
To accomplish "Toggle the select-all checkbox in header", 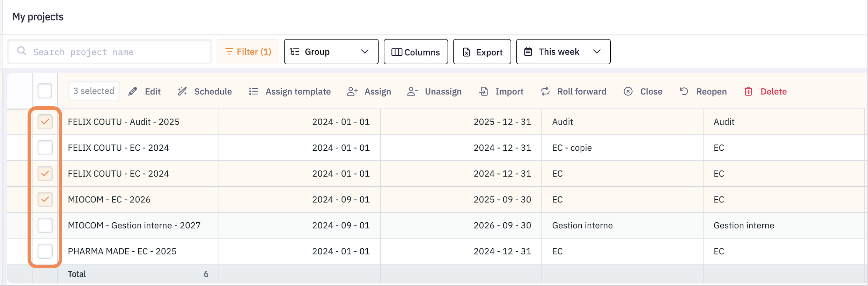I will click(45, 91).
